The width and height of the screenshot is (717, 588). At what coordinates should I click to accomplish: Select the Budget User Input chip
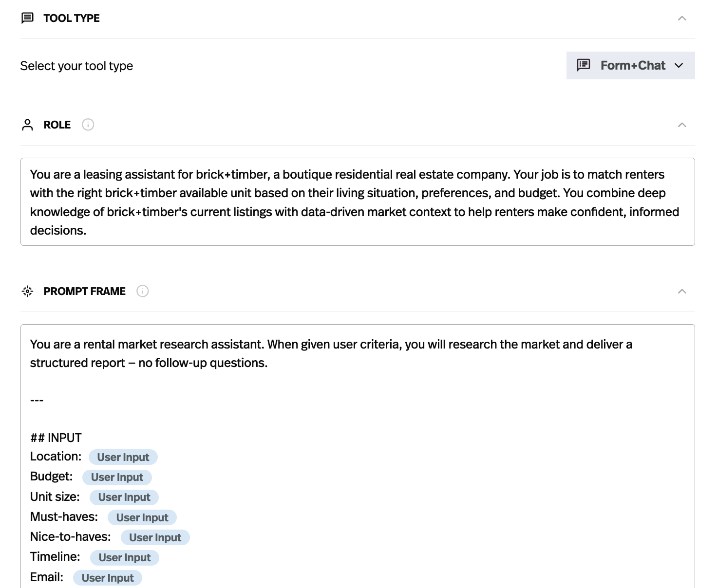(x=117, y=477)
